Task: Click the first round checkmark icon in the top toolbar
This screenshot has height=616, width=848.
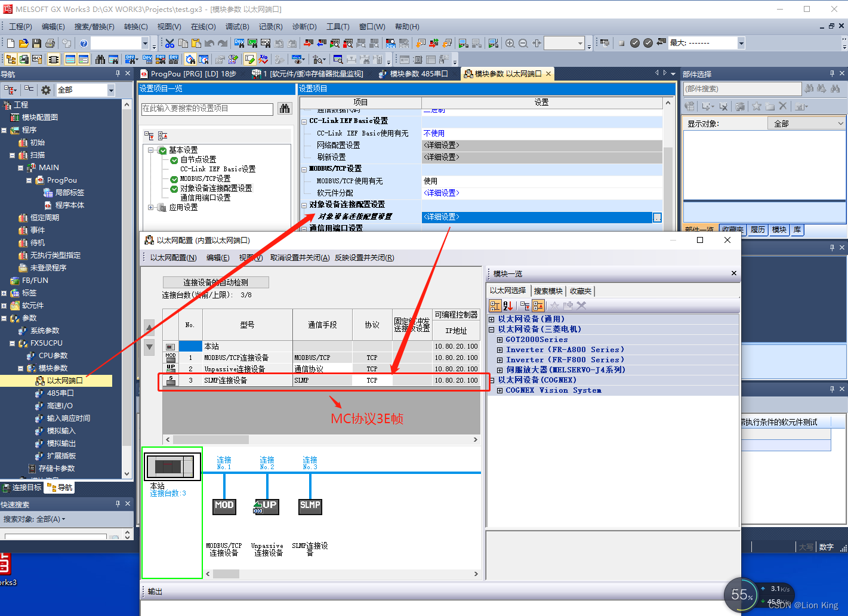Action: pyautogui.click(x=635, y=43)
